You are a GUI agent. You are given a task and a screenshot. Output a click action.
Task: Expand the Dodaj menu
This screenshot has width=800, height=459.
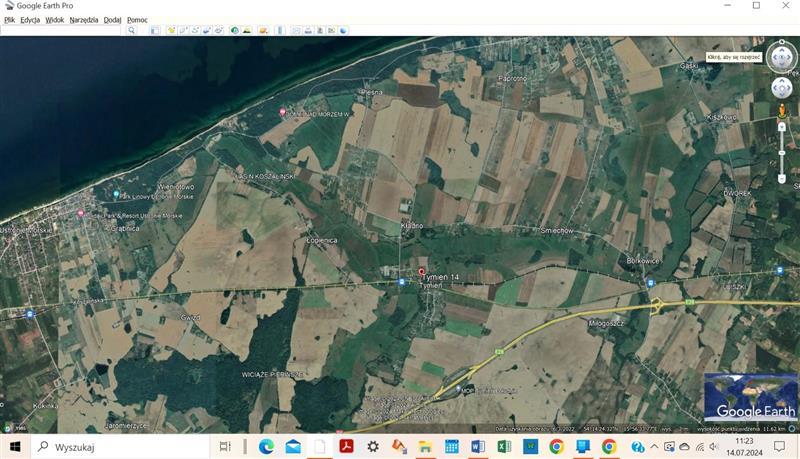tap(112, 20)
